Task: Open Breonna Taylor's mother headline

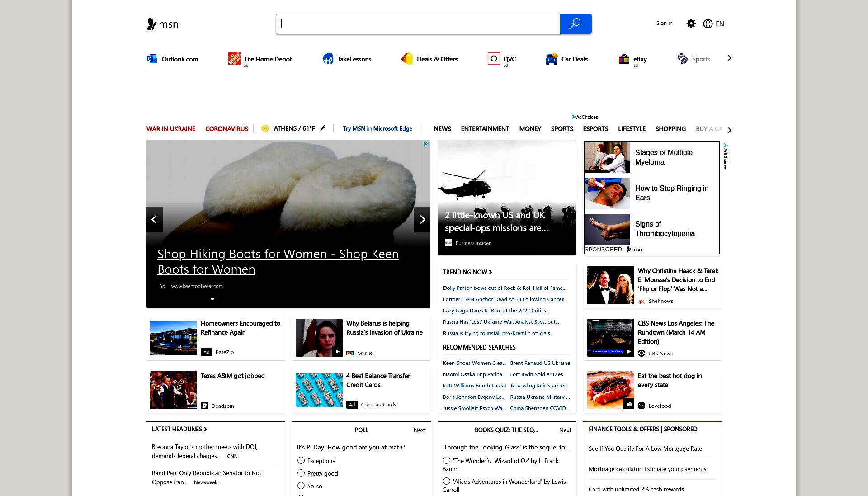Action: click(205, 451)
